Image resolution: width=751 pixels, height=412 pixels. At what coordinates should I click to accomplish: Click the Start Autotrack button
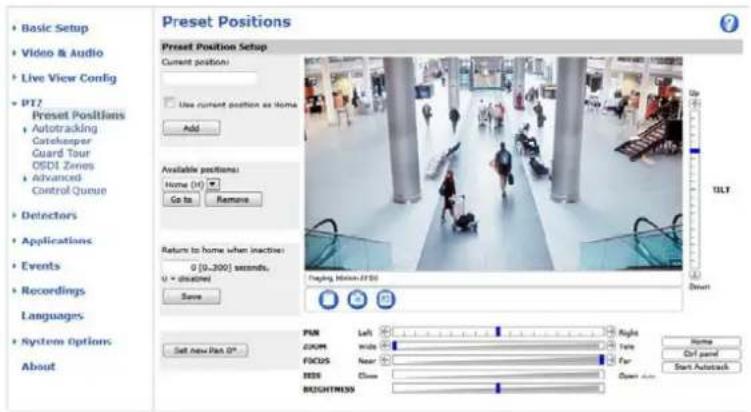point(701,367)
